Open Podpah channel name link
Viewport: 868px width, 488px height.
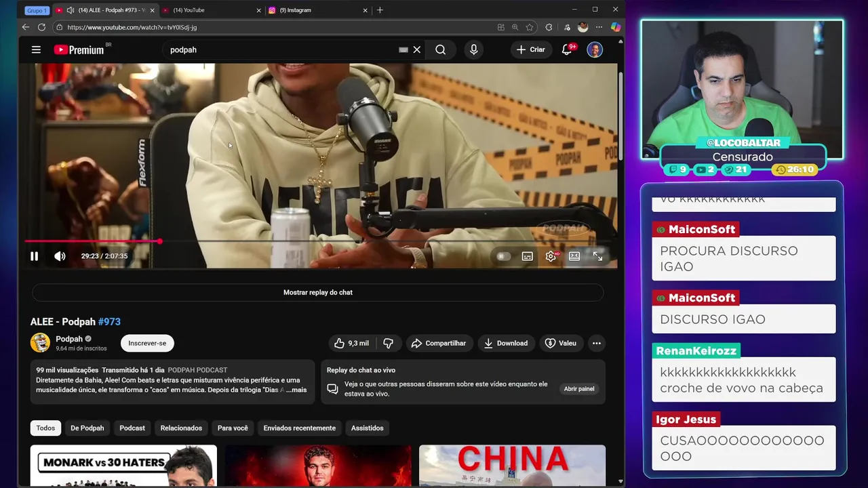click(x=69, y=339)
